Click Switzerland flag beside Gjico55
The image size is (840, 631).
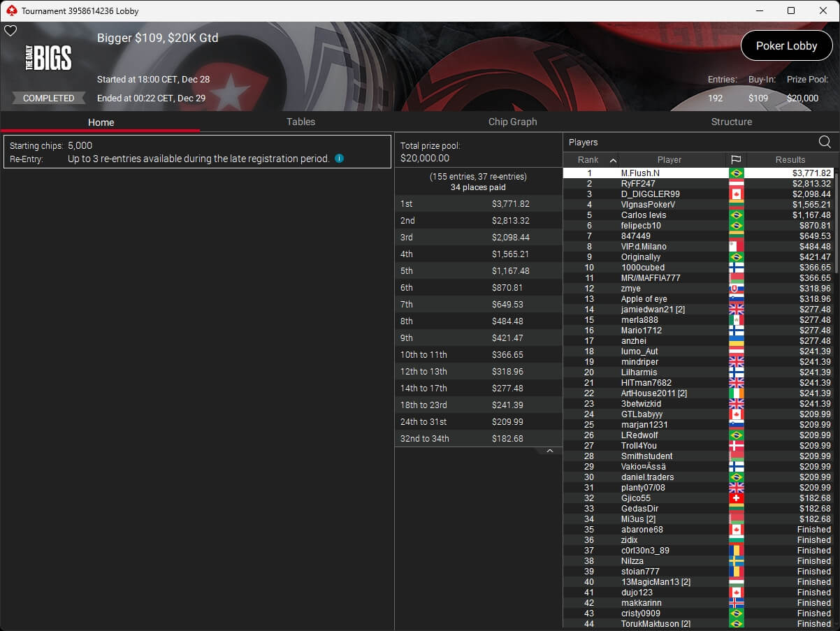point(736,498)
